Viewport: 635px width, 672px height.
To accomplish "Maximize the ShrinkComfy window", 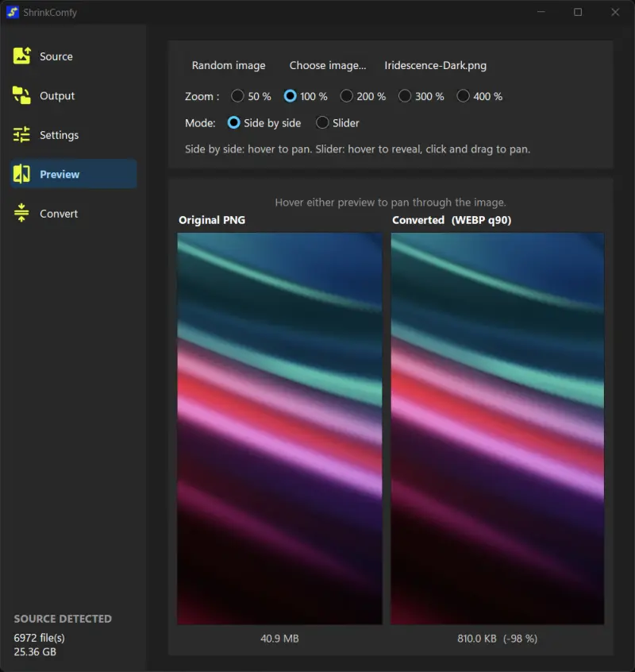I will (x=578, y=12).
